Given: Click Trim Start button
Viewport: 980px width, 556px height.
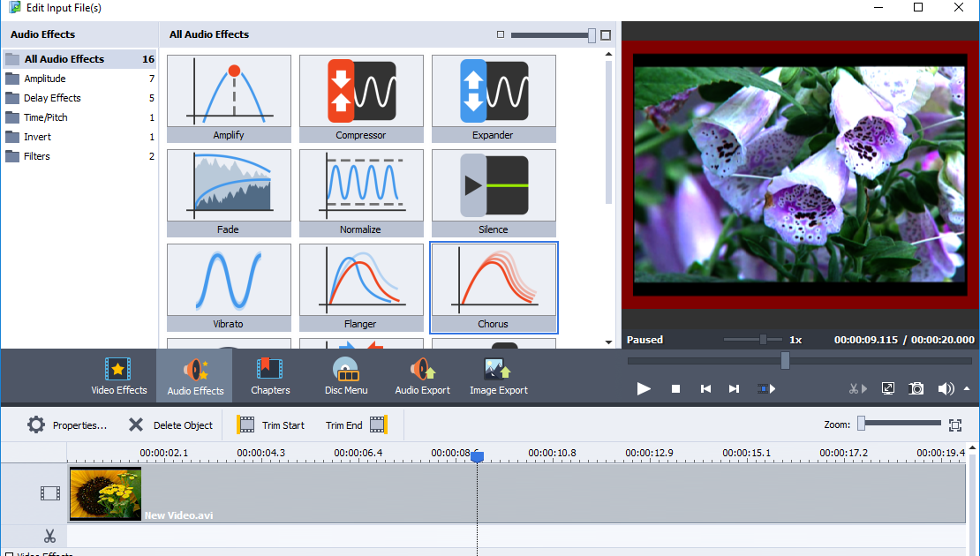Looking at the screenshot, I should 271,425.
